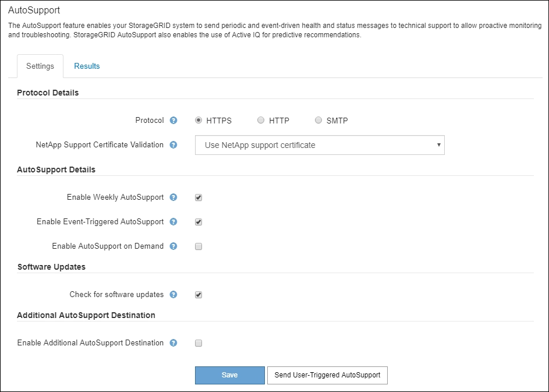
Task: Select SMTP as the protocol
Action: (x=318, y=121)
